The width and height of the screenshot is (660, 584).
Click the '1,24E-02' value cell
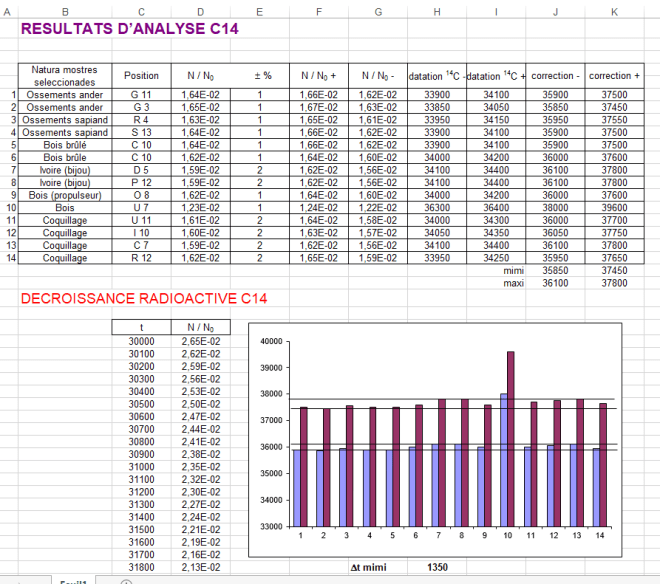(319, 208)
